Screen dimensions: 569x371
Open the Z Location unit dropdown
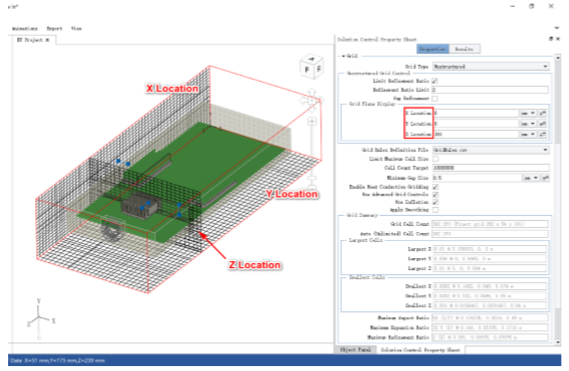(x=528, y=134)
